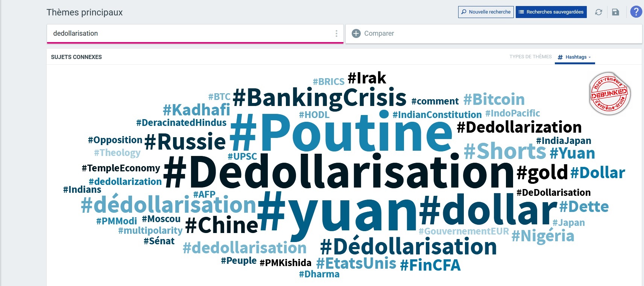Click the magnifier icon in Nouvelle recherche

pos(464,12)
